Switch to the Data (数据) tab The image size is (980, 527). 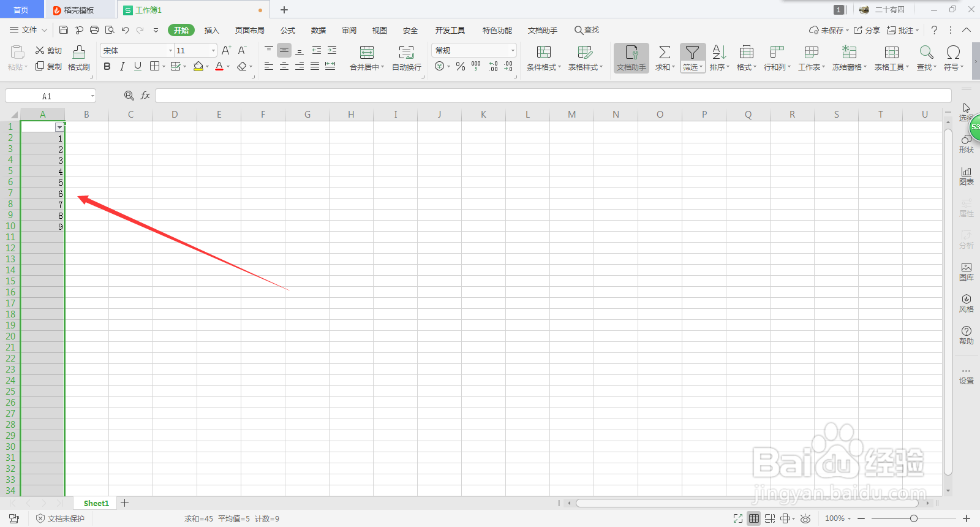[318, 30]
